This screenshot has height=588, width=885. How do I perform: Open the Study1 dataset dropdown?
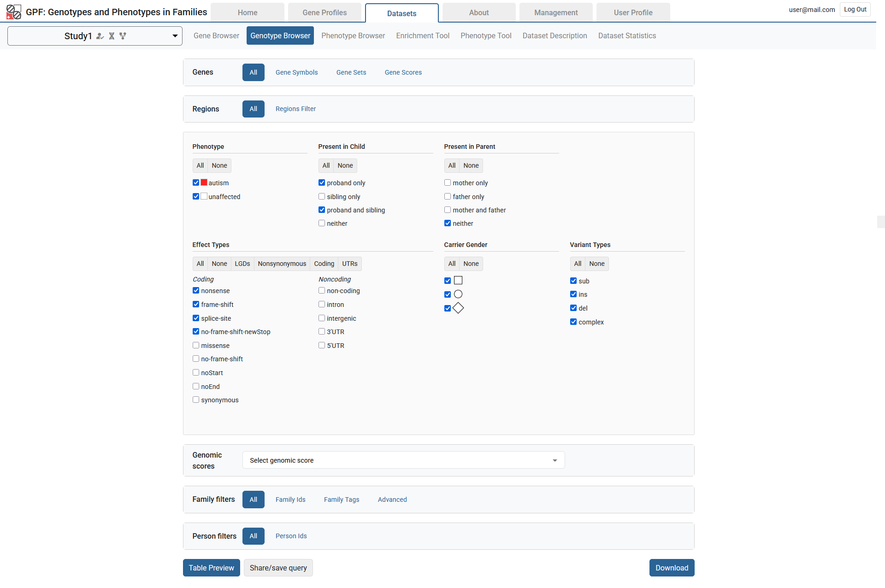[x=175, y=35]
